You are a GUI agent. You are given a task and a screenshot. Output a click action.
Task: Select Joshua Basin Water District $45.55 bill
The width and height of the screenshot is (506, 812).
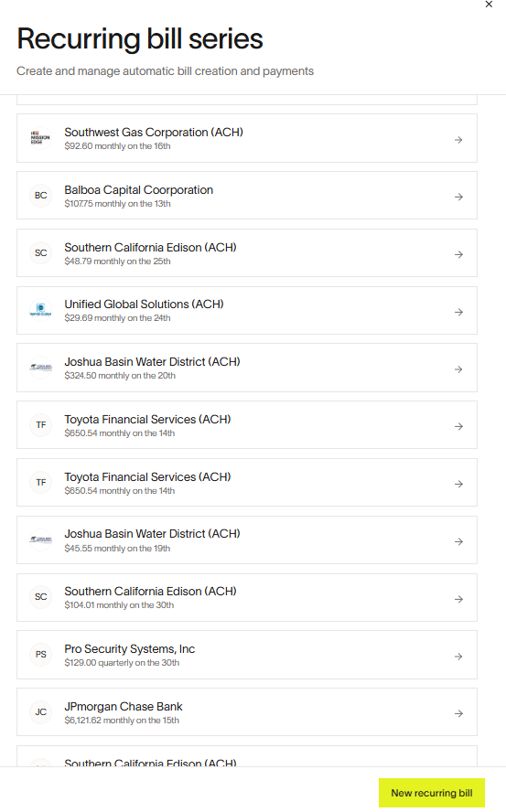247,540
